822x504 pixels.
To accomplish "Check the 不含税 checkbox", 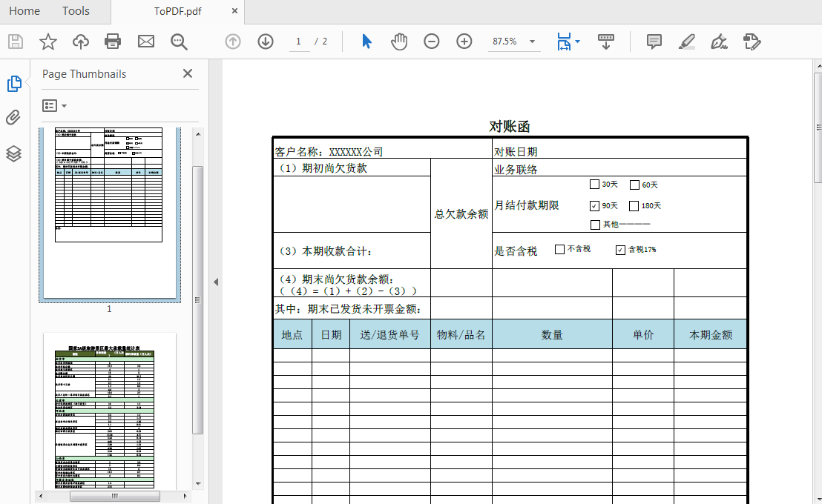I will pos(560,250).
